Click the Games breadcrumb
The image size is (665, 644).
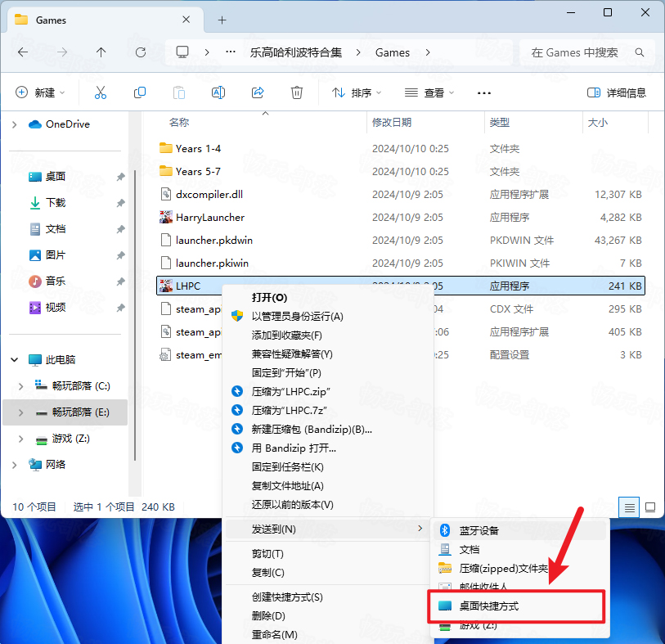click(x=393, y=52)
